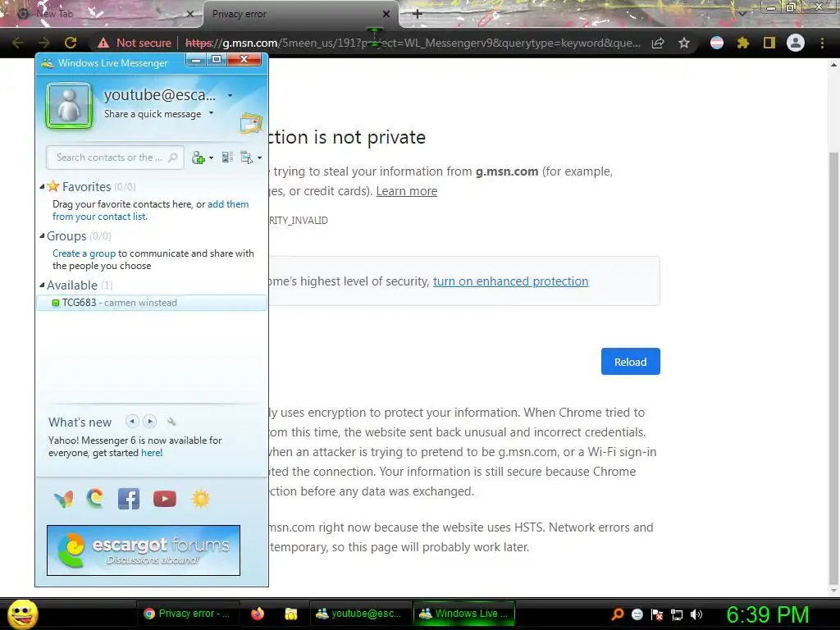Switch to youtube@esc... taskbar window
Screen dimensions: 840x630
coord(360,614)
